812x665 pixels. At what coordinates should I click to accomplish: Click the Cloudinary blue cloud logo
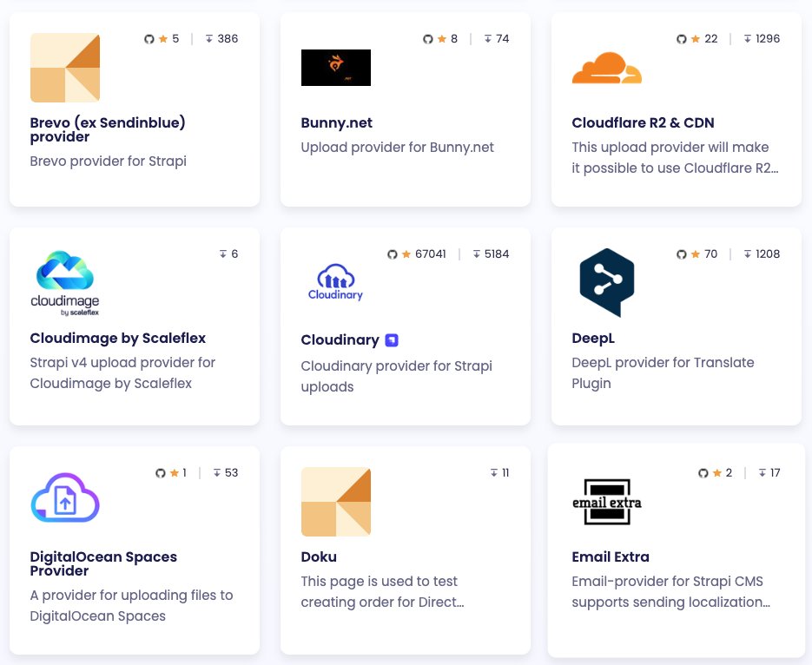335,282
